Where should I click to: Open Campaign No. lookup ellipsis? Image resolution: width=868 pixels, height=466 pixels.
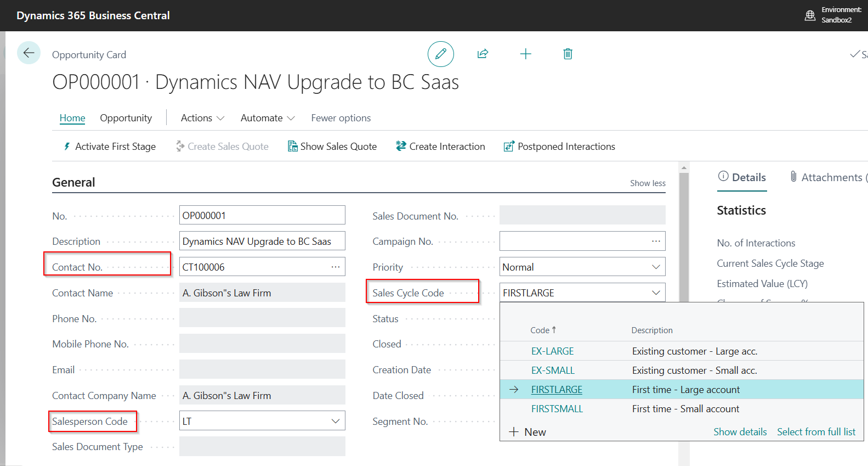click(x=656, y=241)
